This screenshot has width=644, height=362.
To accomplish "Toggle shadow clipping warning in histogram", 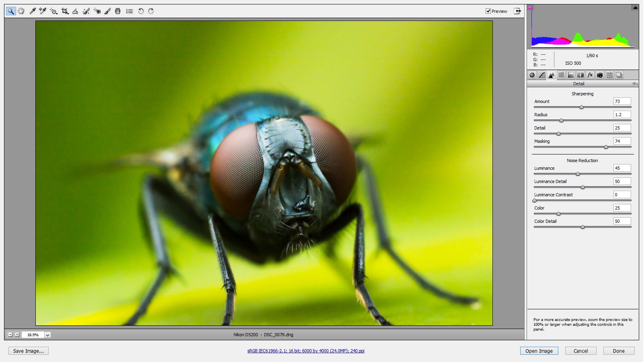I will [x=531, y=8].
